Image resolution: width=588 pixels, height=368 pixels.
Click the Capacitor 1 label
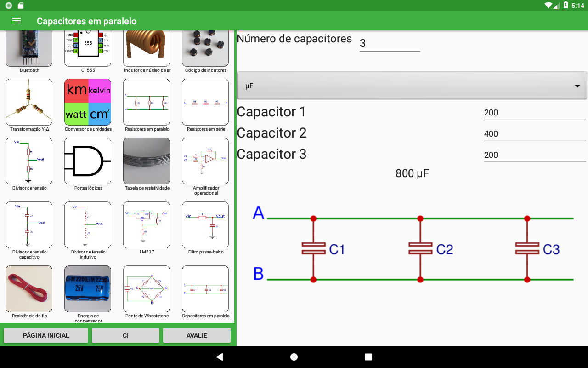coord(271,112)
